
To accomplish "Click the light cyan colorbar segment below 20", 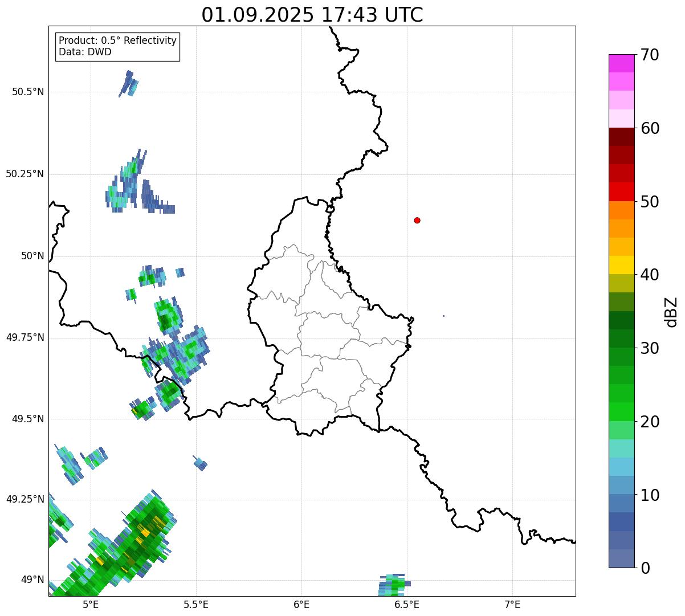I will [621, 448].
